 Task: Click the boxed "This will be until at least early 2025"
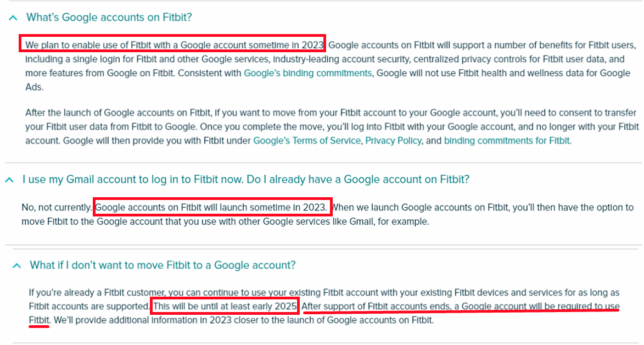225,305
